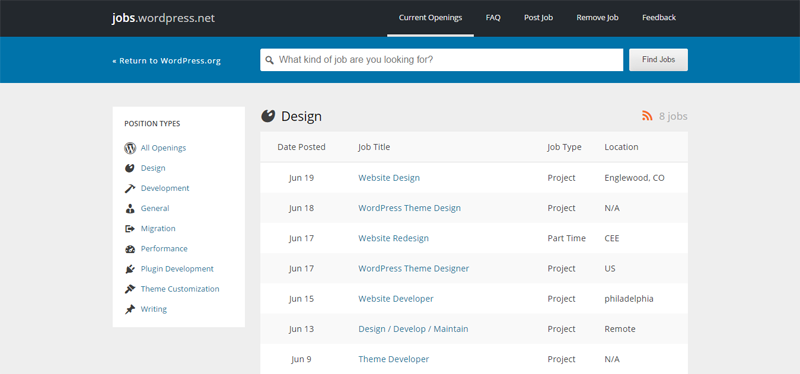Screen dimensions: 800x374
Task: Click the Theme Customization tool icon
Action: (130, 289)
